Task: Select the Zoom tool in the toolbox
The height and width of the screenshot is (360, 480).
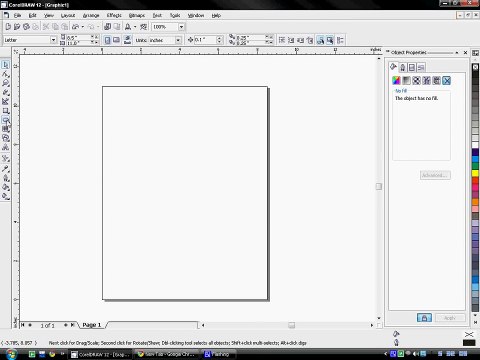Action: pos(5,83)
